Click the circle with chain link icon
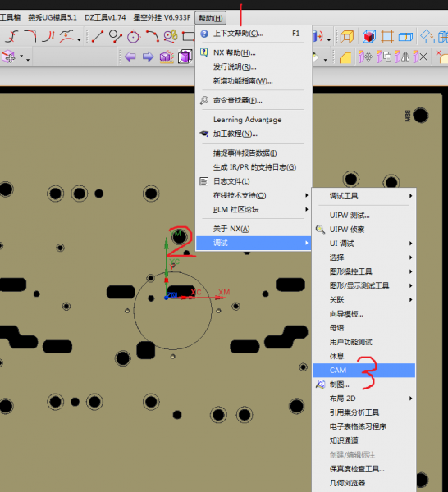 171,36
